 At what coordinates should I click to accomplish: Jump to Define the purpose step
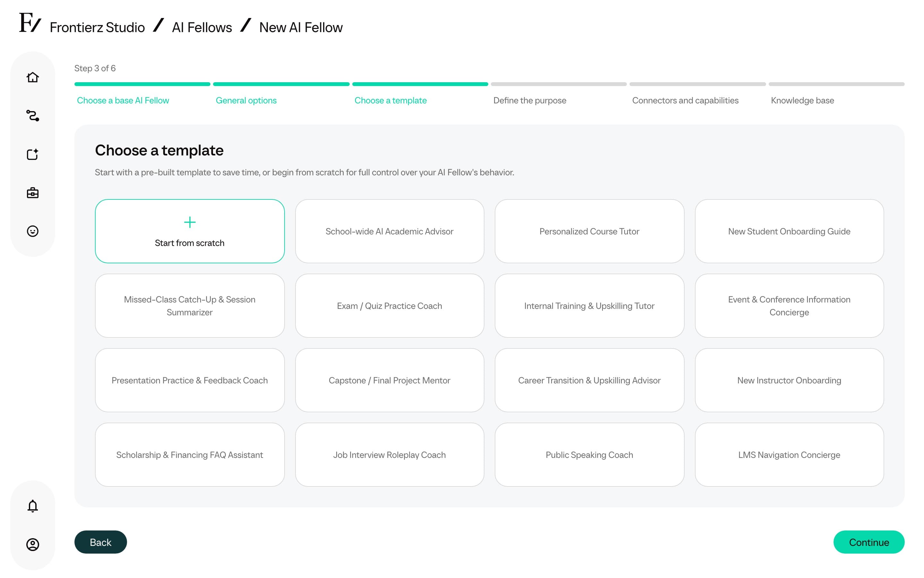pyautogui.click(x=530, y=100)
